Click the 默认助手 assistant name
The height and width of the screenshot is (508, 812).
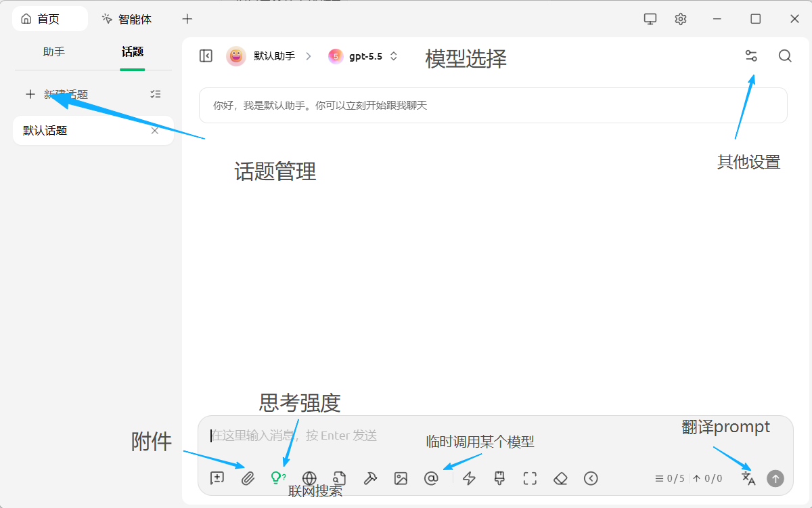pyautogui.click(x=275, y=56)
